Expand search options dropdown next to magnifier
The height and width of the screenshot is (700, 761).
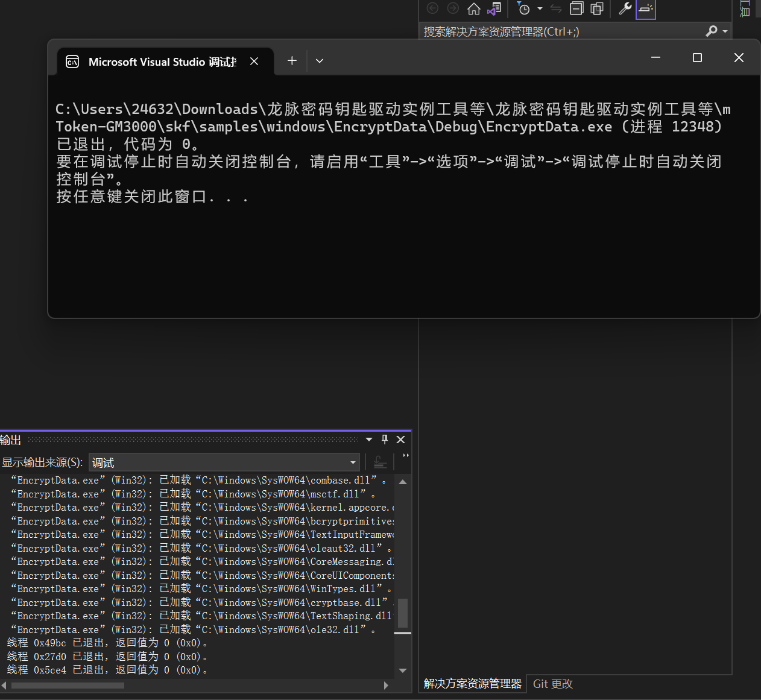coord(725,31)
